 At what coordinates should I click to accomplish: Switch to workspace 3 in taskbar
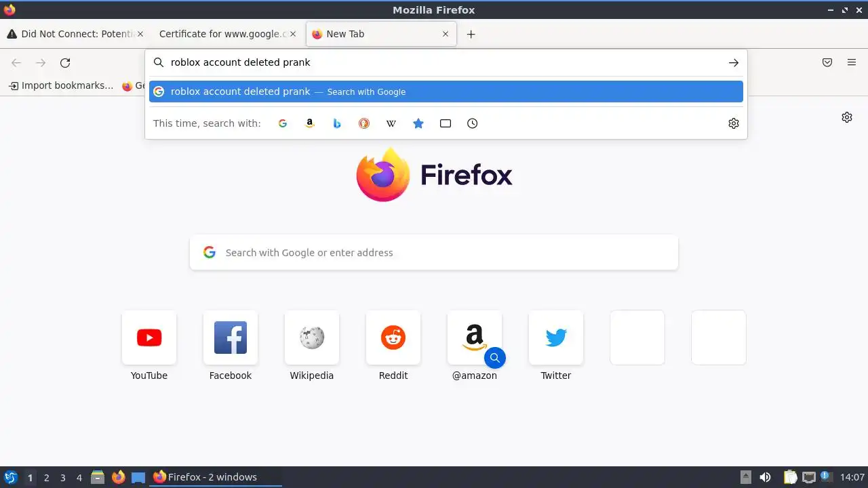(x=62, y=478)
